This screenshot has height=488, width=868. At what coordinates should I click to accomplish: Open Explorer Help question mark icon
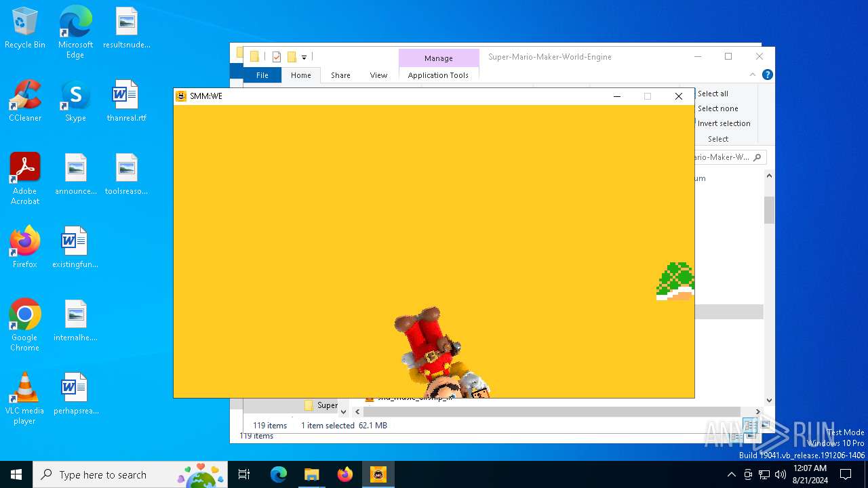pos(767,75)
